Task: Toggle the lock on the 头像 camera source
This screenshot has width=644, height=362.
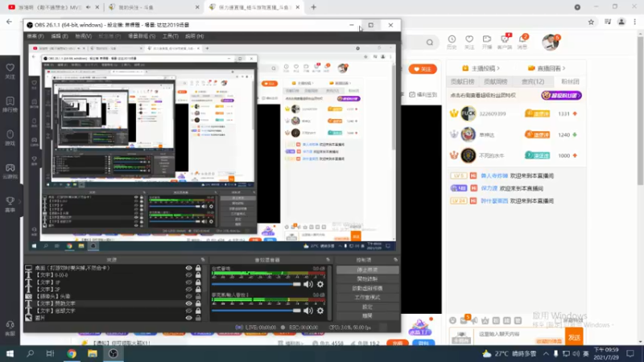Action: click(x=198, y=296)
